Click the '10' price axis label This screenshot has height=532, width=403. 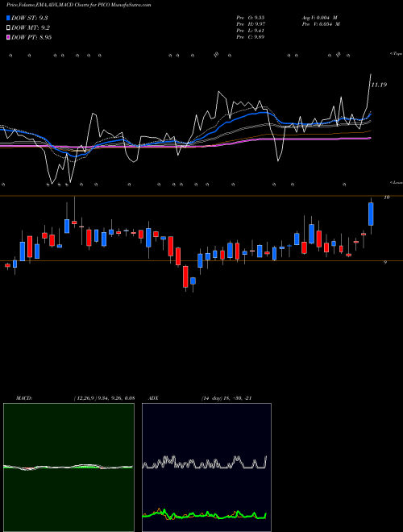point(386,197)
